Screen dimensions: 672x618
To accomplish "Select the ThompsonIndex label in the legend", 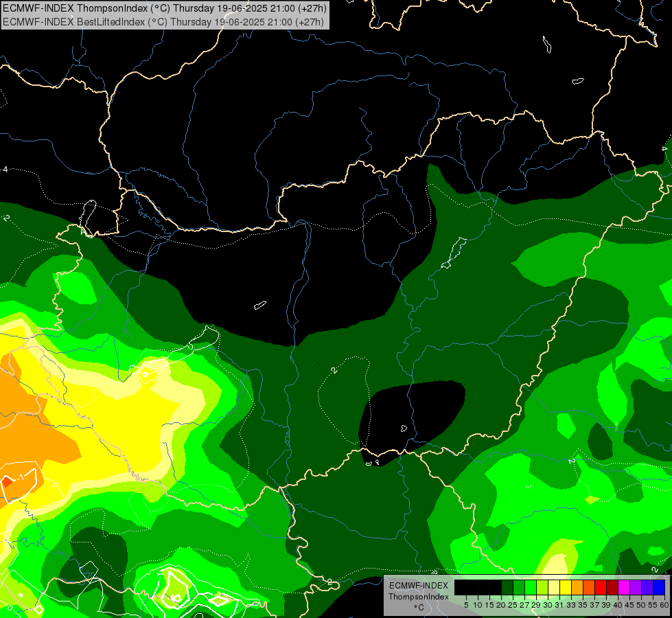I will (x=419, y=597).
